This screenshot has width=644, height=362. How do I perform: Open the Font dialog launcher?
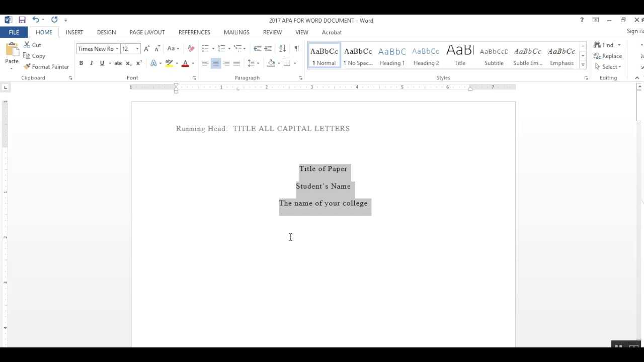tap(195, 78)
